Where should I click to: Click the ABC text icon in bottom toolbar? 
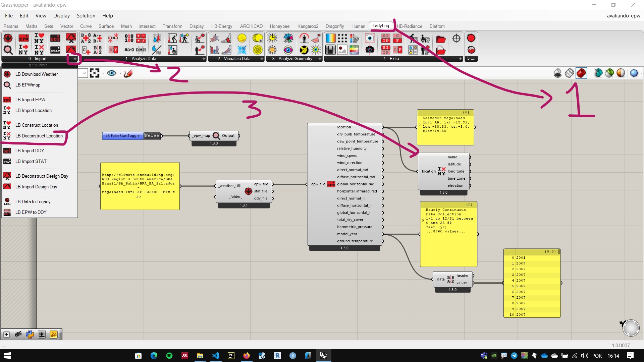coord(18,334)
